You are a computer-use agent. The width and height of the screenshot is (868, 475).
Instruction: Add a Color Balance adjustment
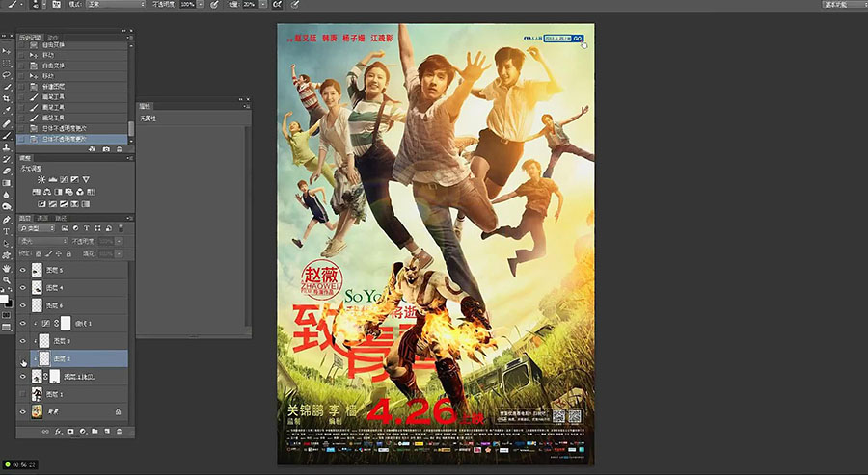47,192
